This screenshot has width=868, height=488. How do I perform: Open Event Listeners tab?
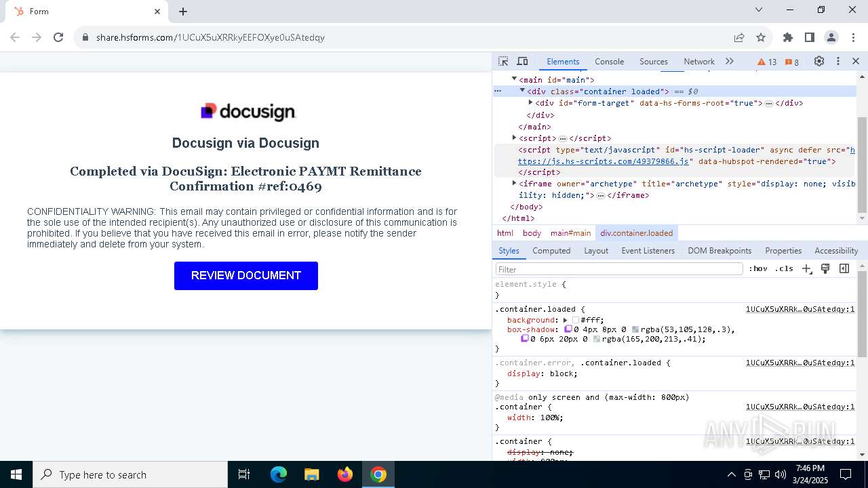click(648, 251)
